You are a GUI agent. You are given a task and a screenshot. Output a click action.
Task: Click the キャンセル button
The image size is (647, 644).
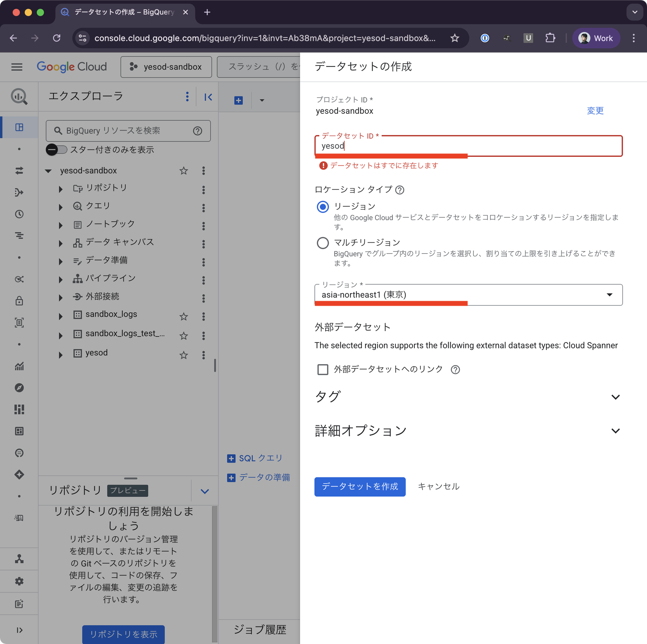tap(438, 487)
